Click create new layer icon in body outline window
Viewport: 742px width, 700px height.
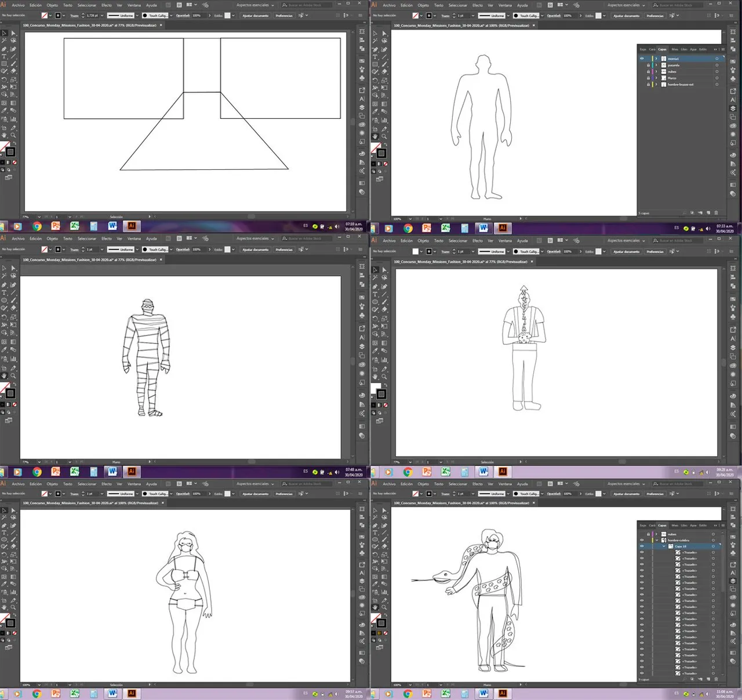point(708,213)
